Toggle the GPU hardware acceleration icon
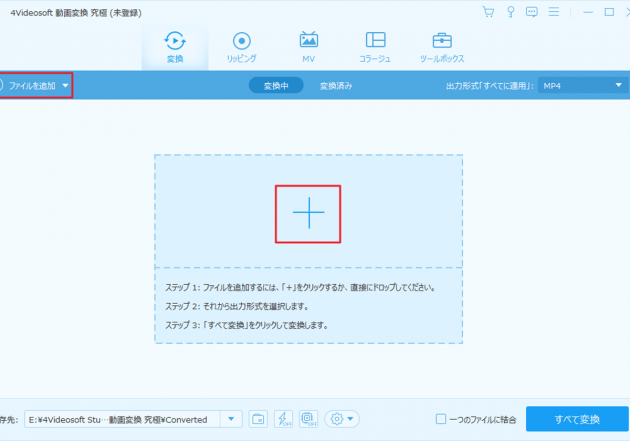The height and width of the screenshot is (441, 630). (x=307, y=418)
